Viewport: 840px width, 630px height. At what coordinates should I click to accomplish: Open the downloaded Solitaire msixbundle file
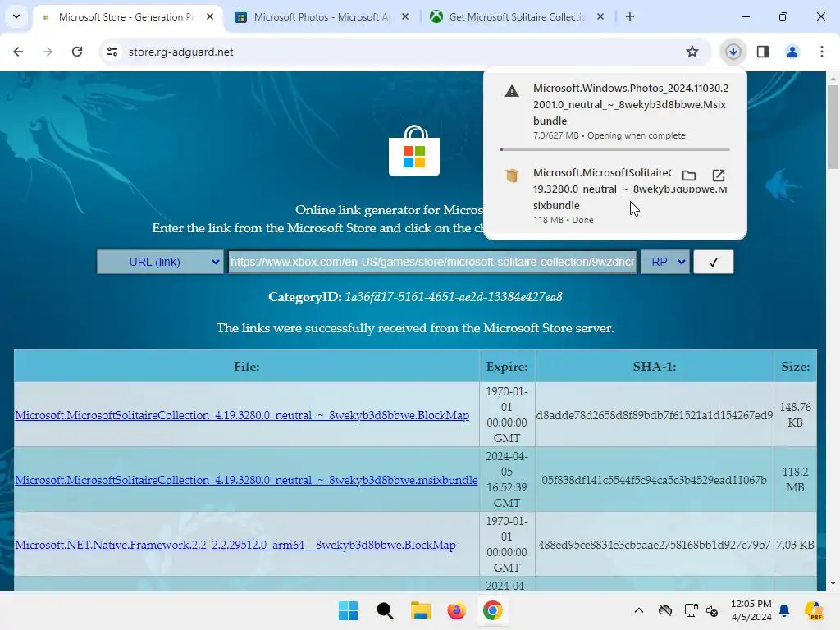pos(719,176)
